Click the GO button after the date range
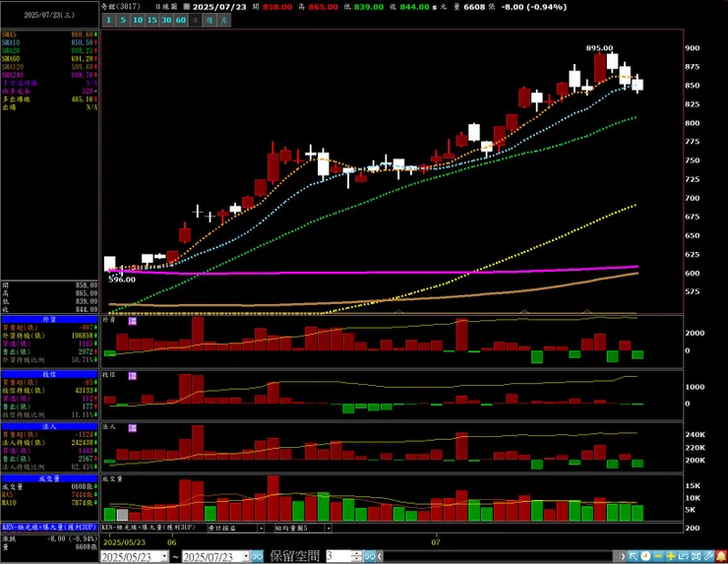 click(257, 556)
